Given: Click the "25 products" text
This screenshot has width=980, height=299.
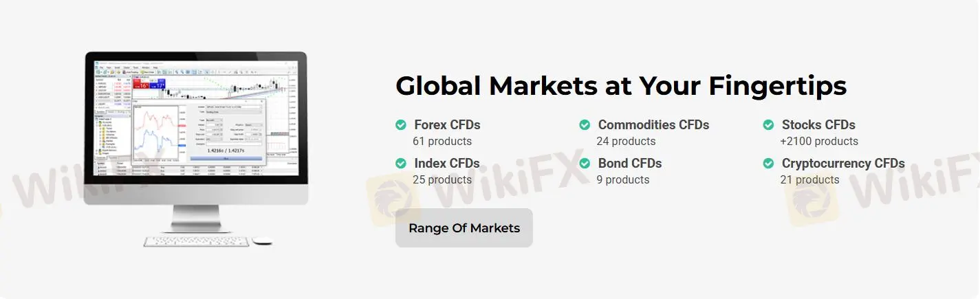Looking at the screenshot, I should pos(442,180).
